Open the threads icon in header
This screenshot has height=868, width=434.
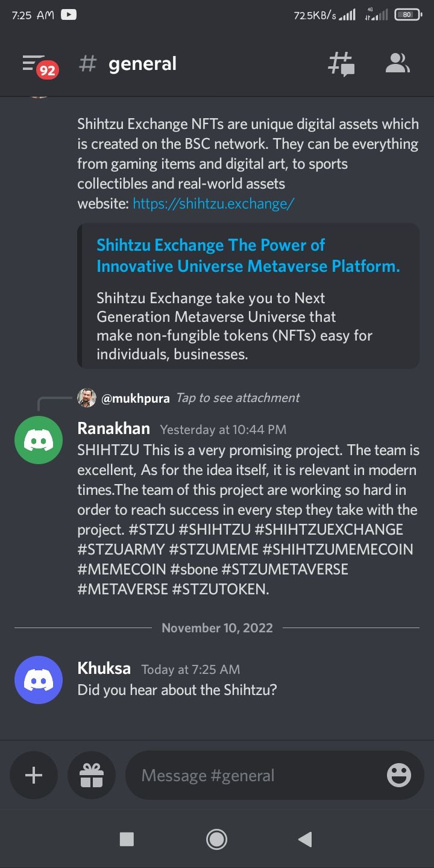[x=341, y=64]
